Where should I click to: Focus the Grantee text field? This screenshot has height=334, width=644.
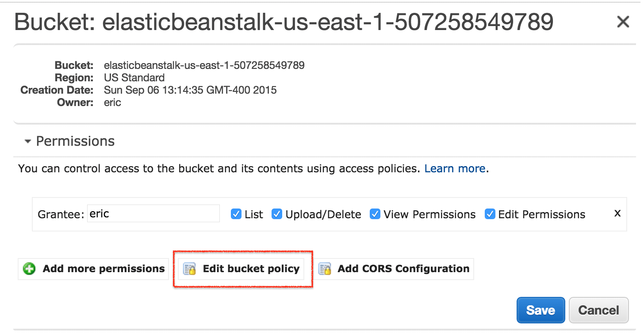pos(153,214)
